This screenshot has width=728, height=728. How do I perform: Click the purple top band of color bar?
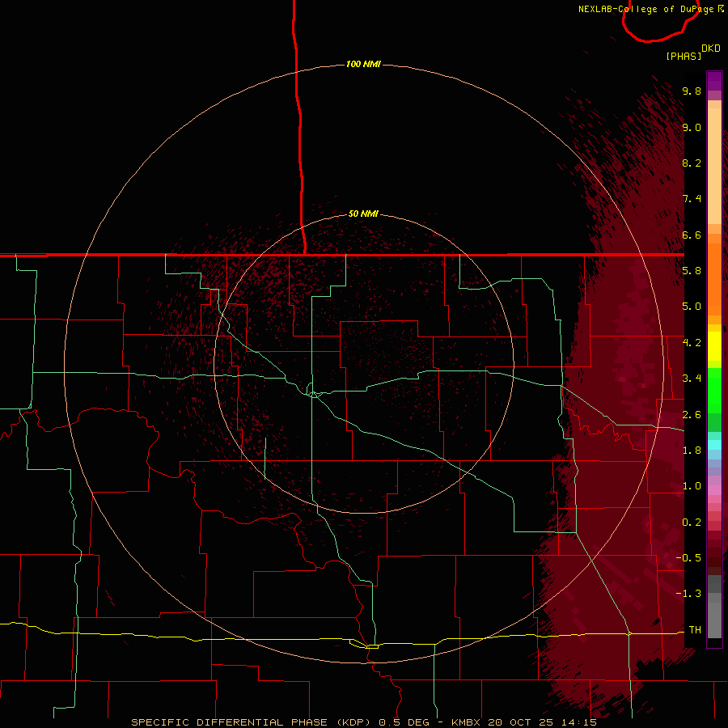click(x=714, y=82)
